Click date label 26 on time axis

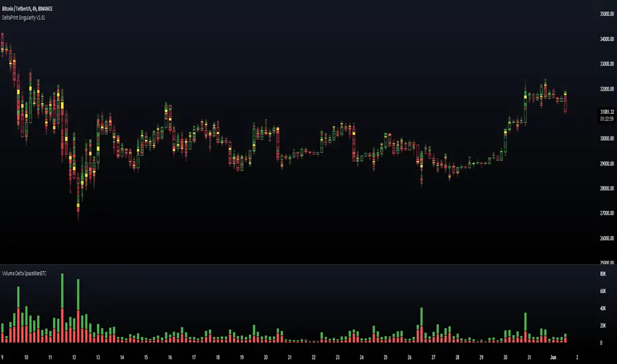[x=409, y=357]
